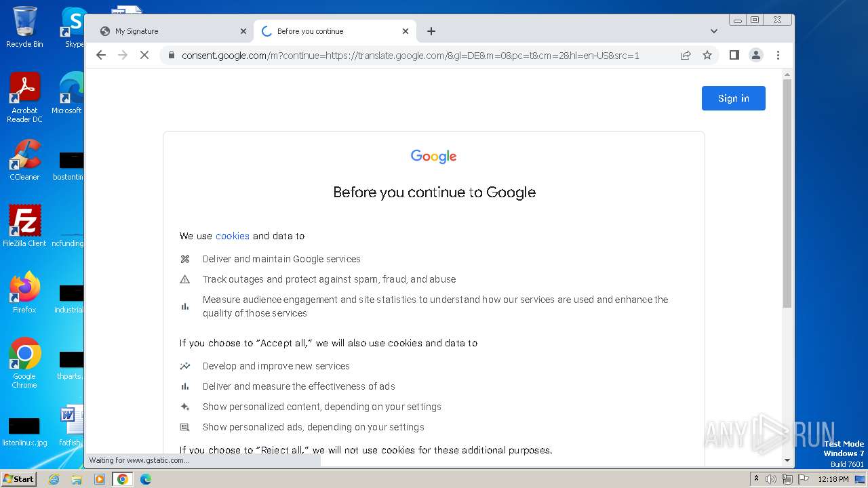The width and height of the screenshot is (868, 488).
Task: Stop loading the page
Action: [x=144, y=55]
